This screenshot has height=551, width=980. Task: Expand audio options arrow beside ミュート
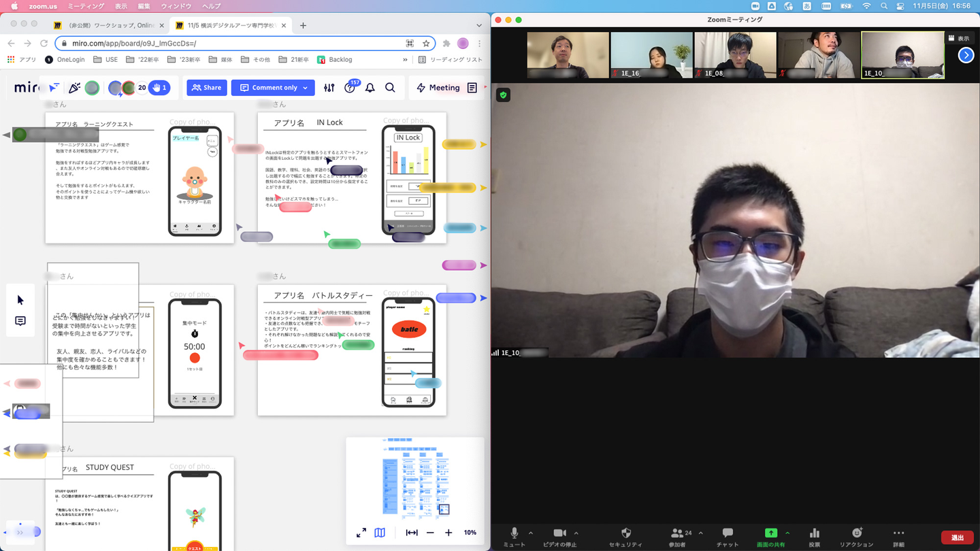531,533
